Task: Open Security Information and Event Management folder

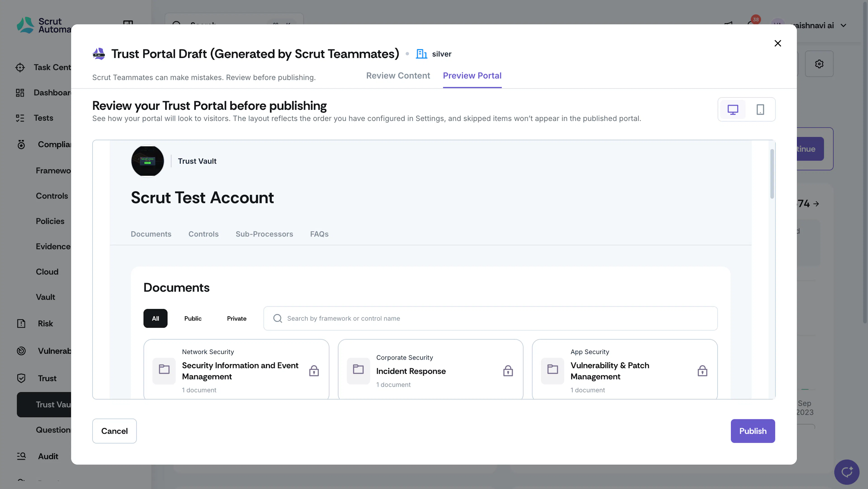Action: click(x=236, y=370)
